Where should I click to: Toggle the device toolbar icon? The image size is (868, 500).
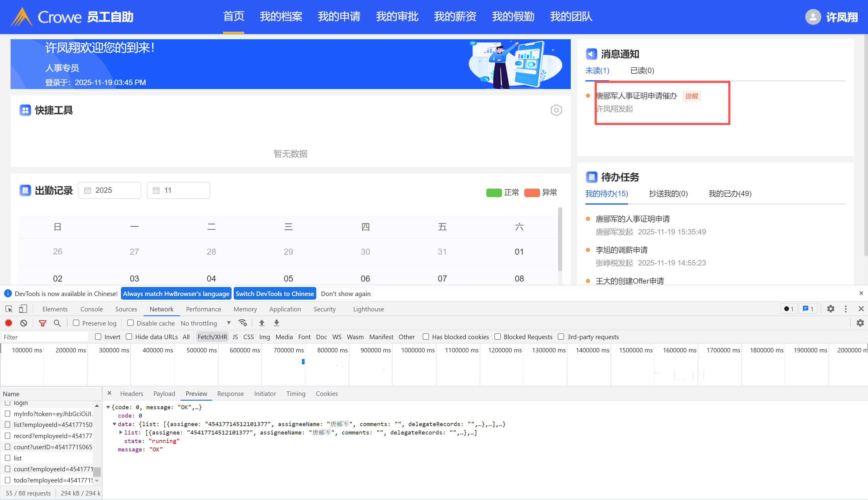point(23,309)
